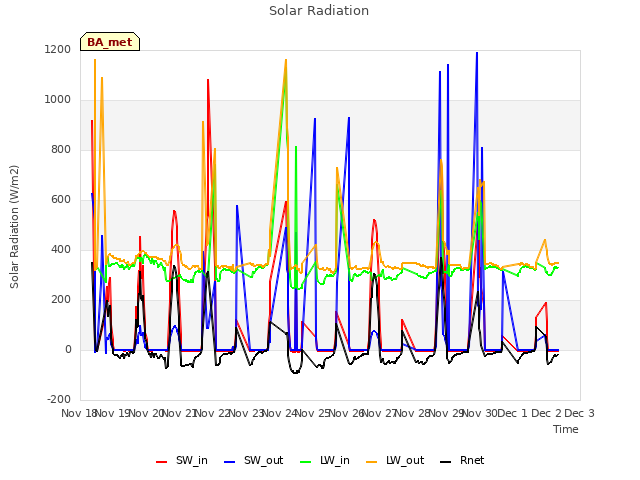
Task: Click the 800 y-axis tick label
Action: click(61, 150)
